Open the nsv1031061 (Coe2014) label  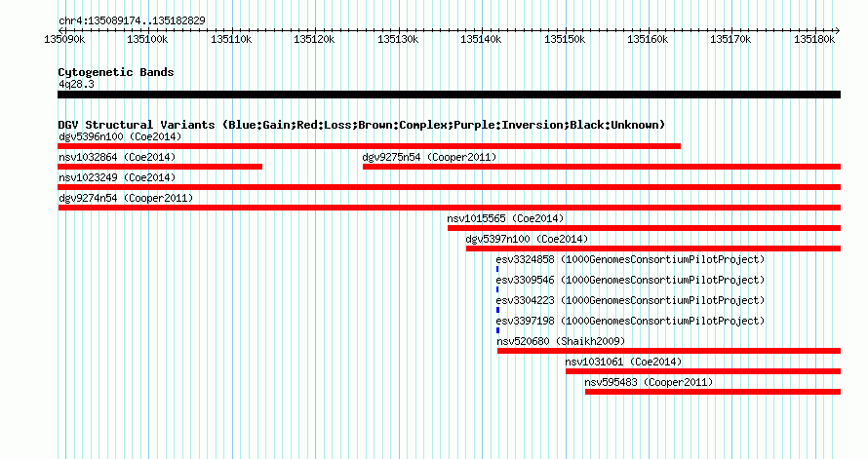(x=623, y=362)
